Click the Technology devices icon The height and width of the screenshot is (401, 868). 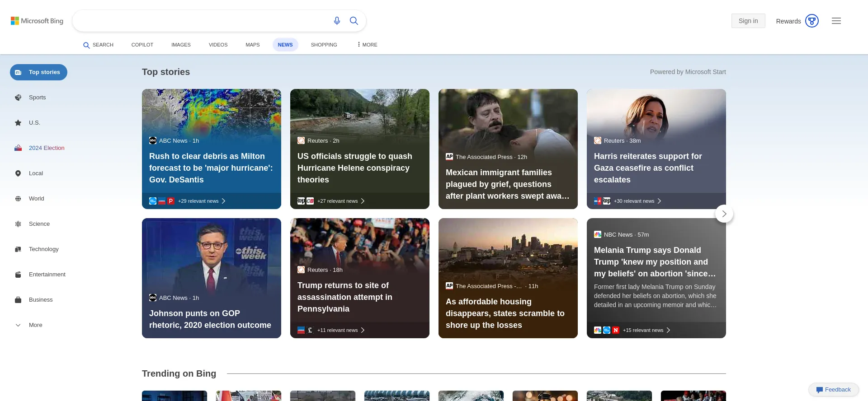[x=18, y=249]
